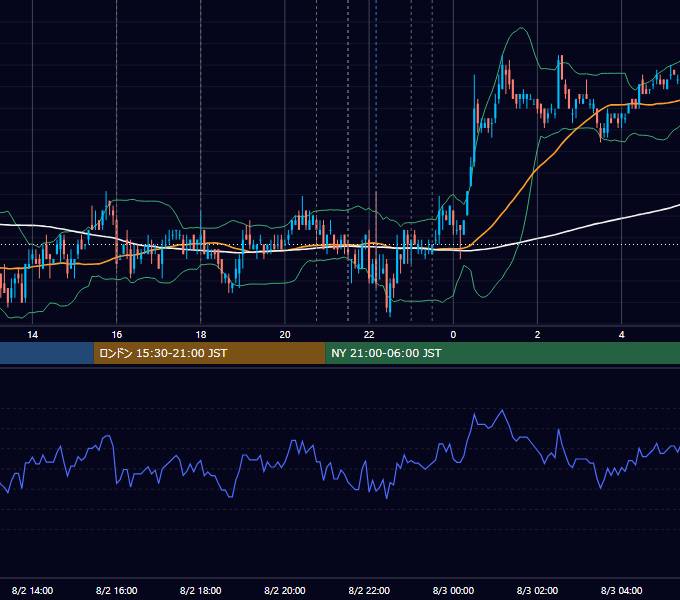Click the London 15:30-21:00 JST session bar

tap(209, 353)
